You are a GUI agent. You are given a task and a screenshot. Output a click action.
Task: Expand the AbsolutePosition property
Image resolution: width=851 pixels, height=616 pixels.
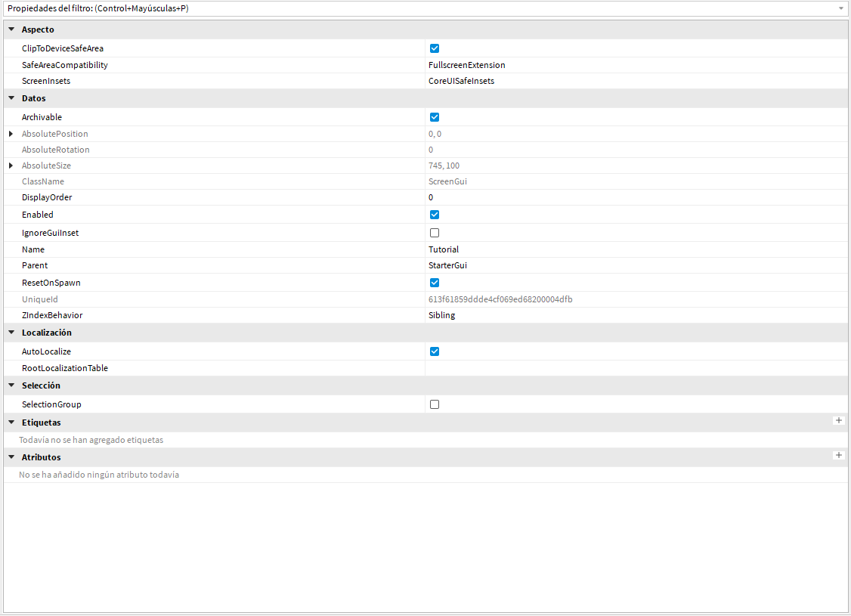coord(11,133)
